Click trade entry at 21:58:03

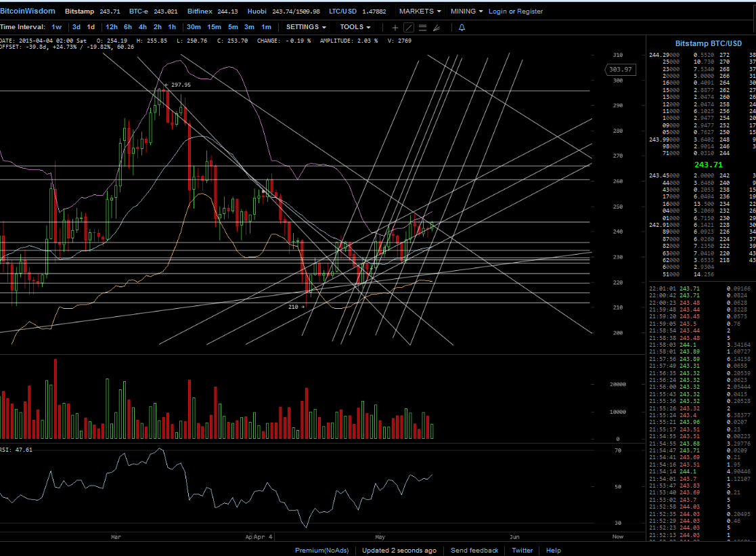pos(700,345)
